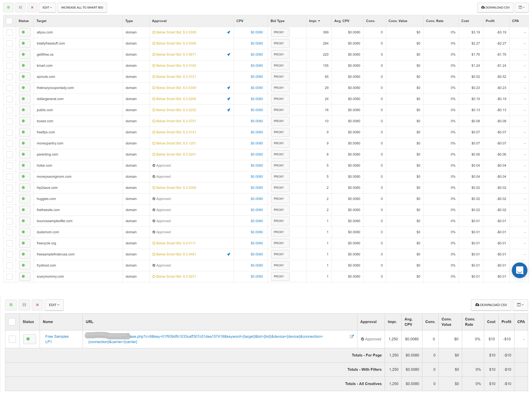Click the green activate button in creatives toolbar
This screenshot has height=397, width=532.
point(11,305)
